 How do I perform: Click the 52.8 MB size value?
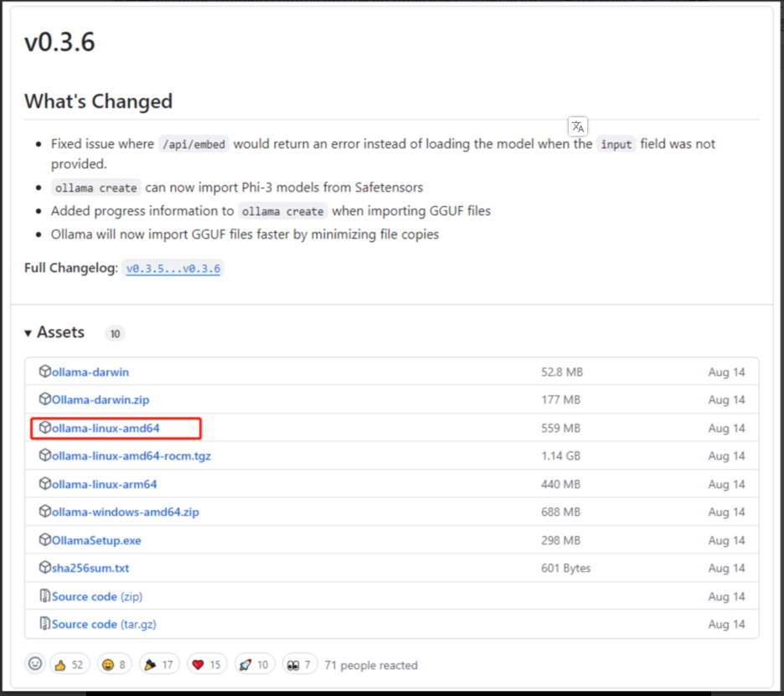click(562, 372)
